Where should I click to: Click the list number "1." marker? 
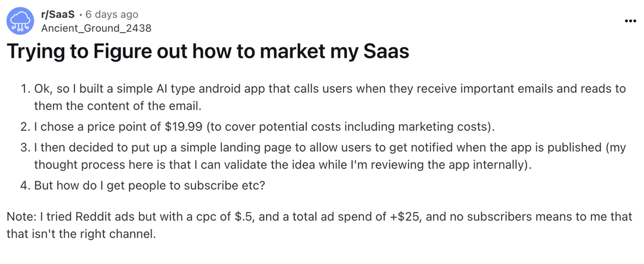click(26, 89)
